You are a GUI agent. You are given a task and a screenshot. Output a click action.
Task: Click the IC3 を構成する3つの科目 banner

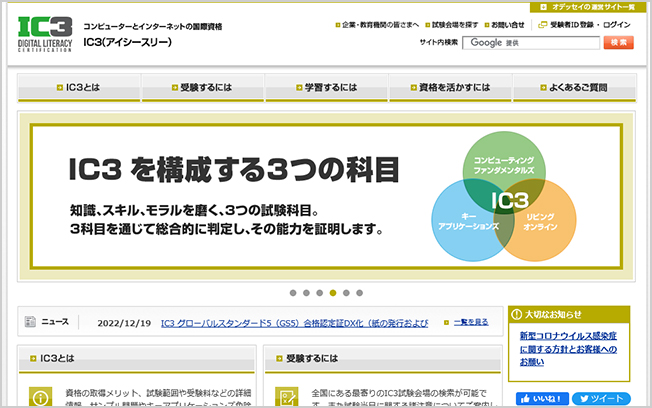point(326,196)
